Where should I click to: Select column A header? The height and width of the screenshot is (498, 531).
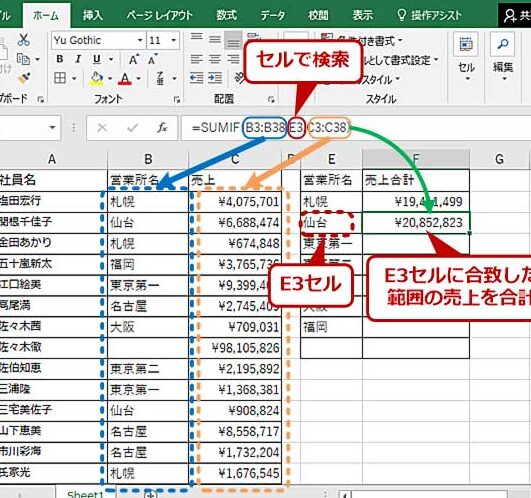point(52,159)
